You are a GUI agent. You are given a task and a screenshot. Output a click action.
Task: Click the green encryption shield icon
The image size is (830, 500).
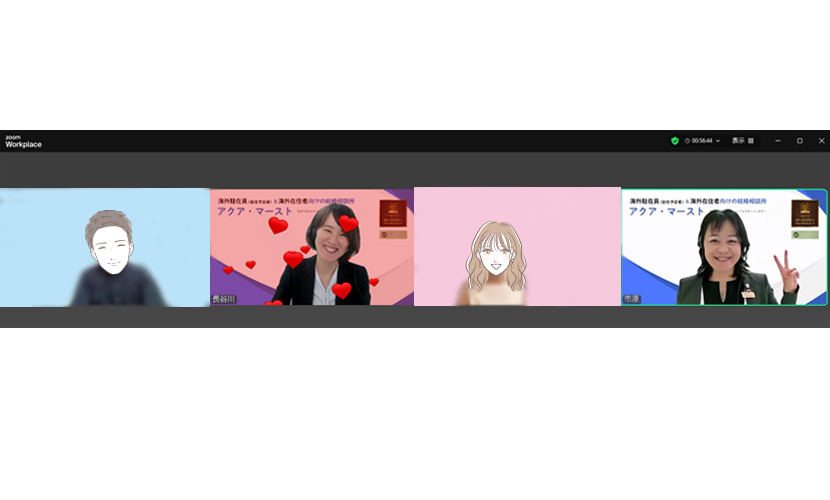[675, 141]
